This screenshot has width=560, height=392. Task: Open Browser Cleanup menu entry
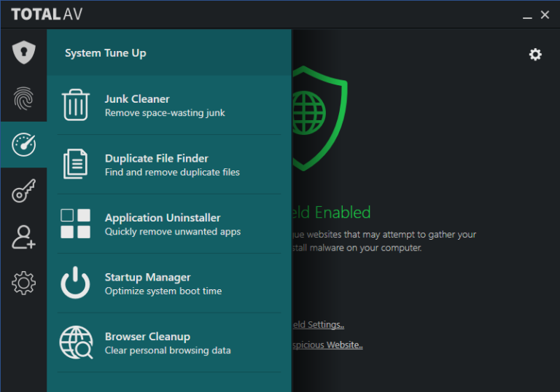[169, 342]
